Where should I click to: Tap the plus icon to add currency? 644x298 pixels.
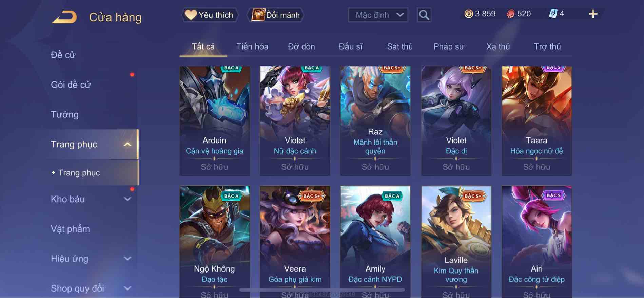click(593, 14)
